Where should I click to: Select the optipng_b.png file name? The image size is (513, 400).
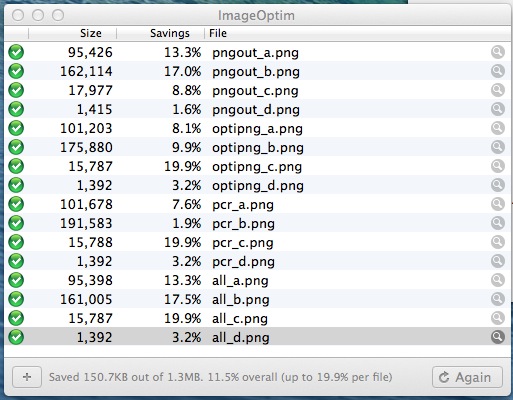(258, 148)
